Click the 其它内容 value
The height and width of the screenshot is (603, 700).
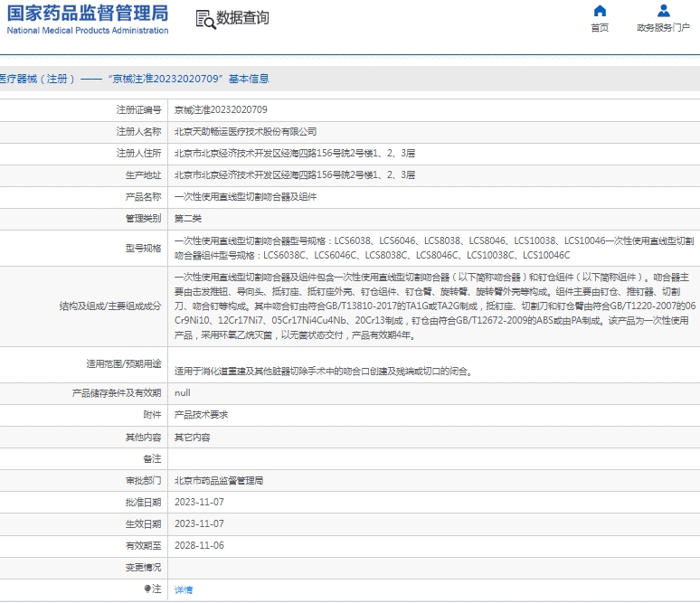[x=192, y=438]
